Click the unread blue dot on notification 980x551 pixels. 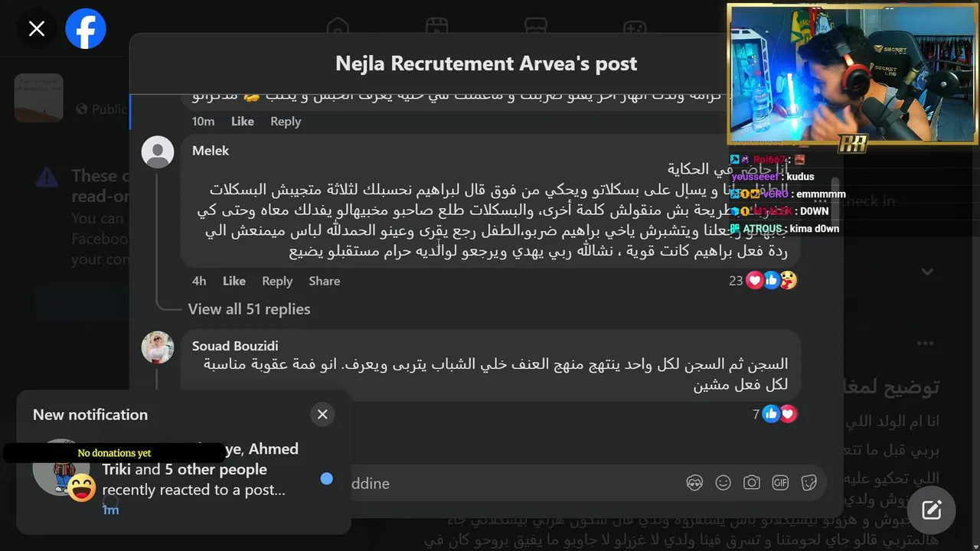click(327, 478)
